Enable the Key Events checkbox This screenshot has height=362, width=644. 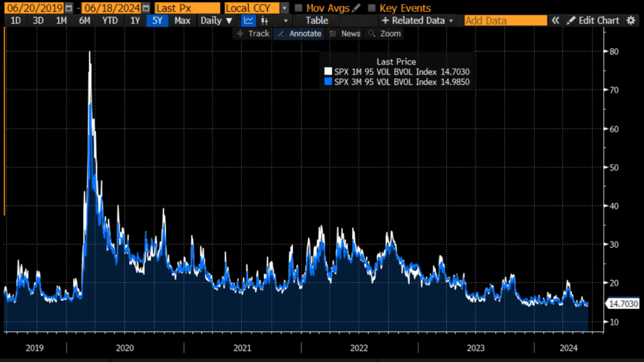point(372,8)
